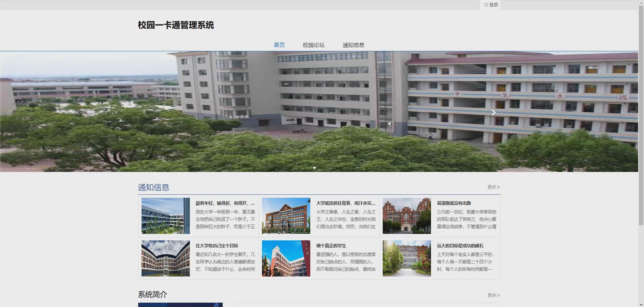Open the article 趁着年轻，输得起，看得开
Viewport: 644px width, 307px height.
225,203
